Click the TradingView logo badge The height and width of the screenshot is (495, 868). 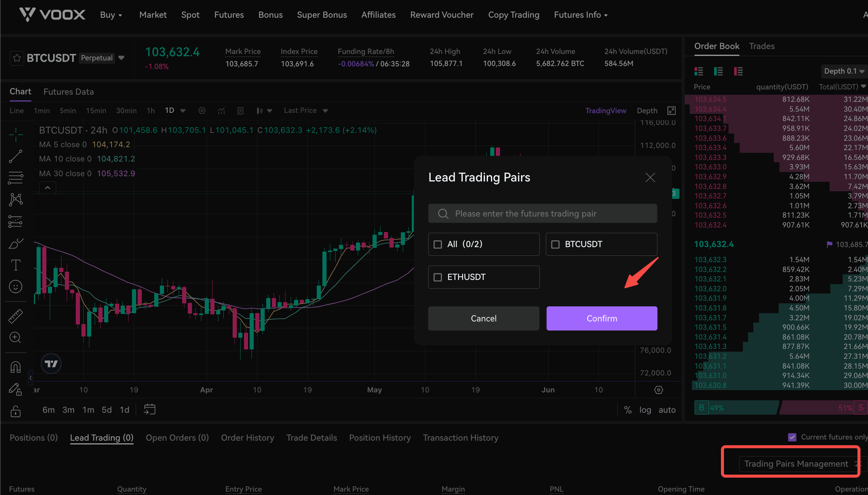tap(51, 364)
